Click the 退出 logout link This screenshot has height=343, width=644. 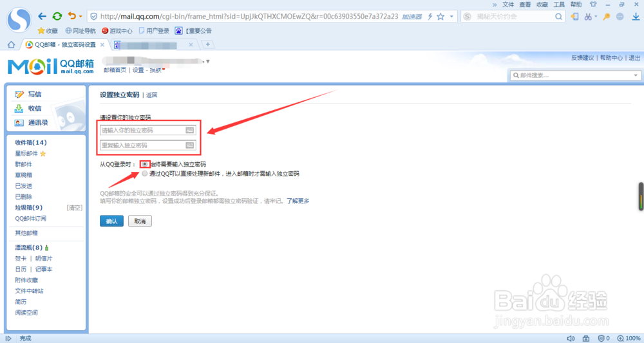tap(634, 58)
